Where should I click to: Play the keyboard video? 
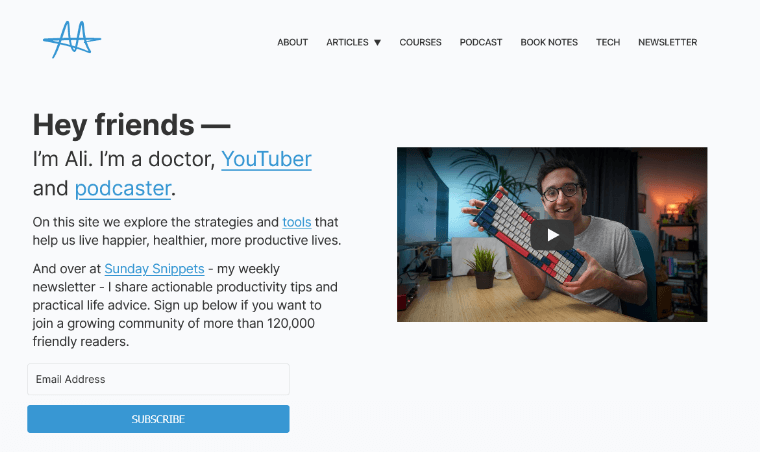pyautogui.click(x=552, y=235)
